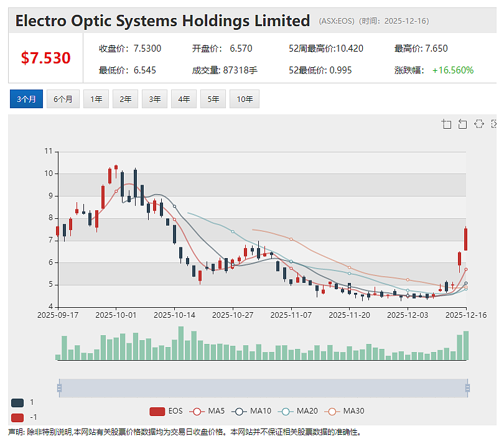
Task: Click the 11 y-axis label
Action: pyautogui.click(x=49, y=151)
